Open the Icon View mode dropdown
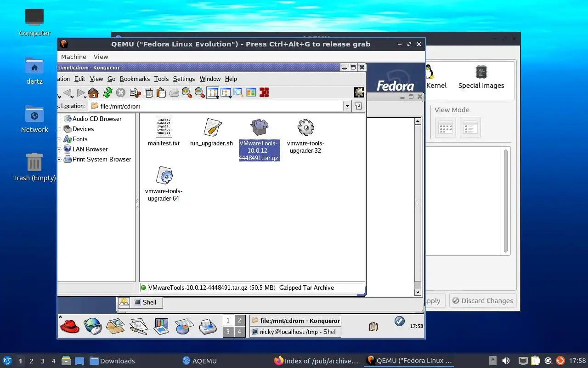This screenshot has width=588, height=368. click(x=212, y=93)
